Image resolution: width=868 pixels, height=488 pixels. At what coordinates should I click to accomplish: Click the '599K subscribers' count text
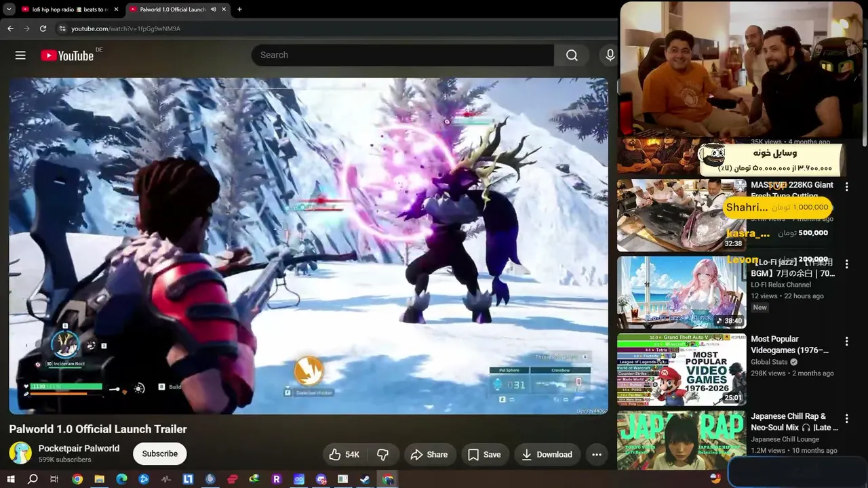pos(65,460)
